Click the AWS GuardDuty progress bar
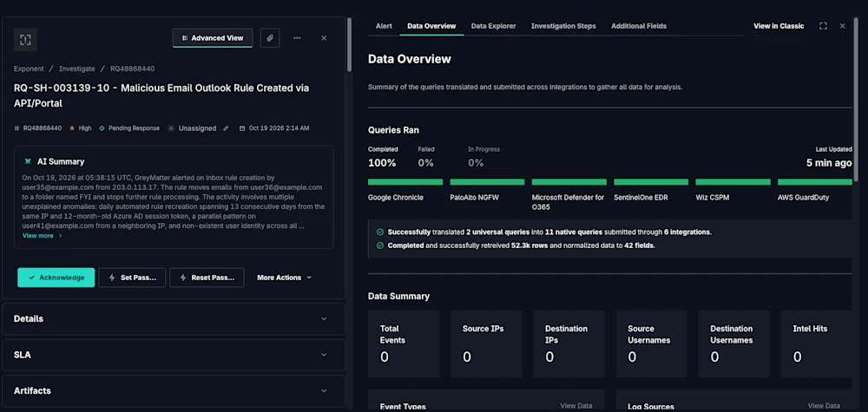The image size is (868, 412). [x=815, y=182]
